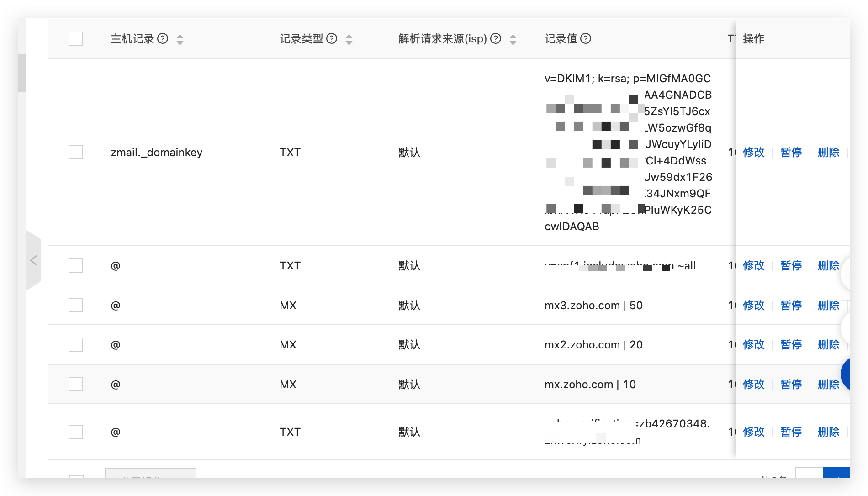Open help icon next to 解析请求来源(isp) header

point(496,39)
